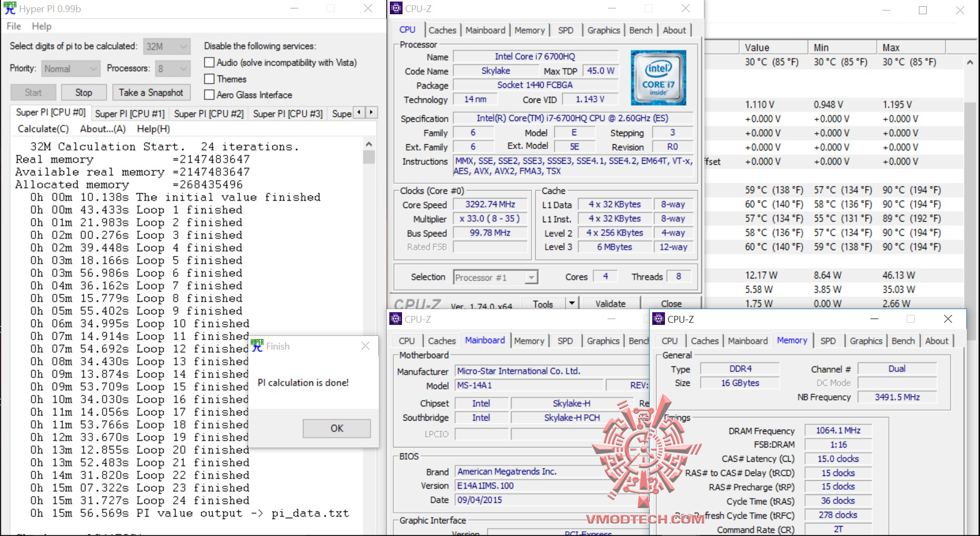This screenshot has width=980, height=536.
Task: Open About tab in top CPU-Z window
Action: point(674,30)
